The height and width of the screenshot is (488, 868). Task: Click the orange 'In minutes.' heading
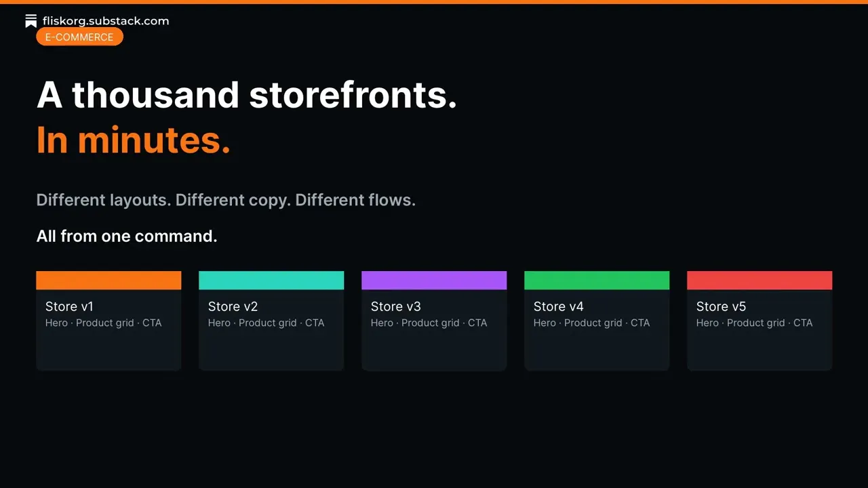pyautogui.click(x=134, y=140)
